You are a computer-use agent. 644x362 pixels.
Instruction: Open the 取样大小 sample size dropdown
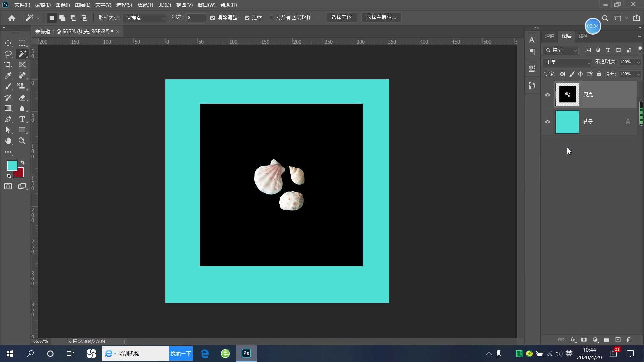[x=145, y=18]
